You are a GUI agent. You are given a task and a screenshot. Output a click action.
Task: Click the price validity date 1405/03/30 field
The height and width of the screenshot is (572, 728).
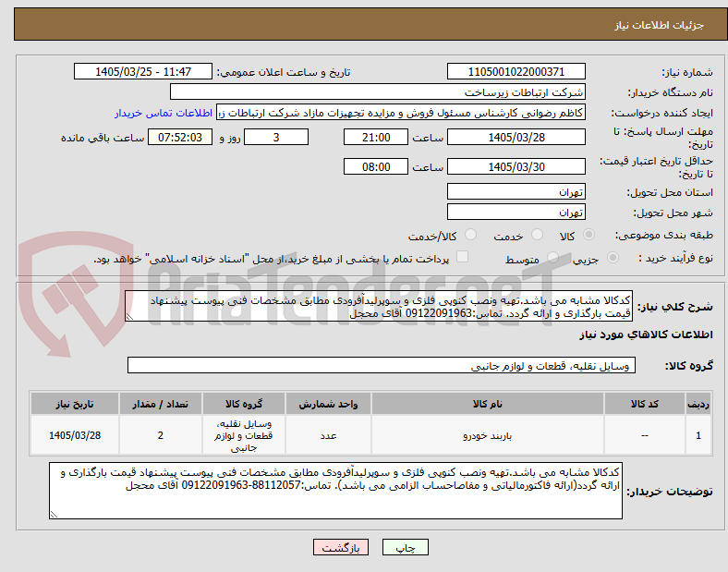point(516,166)
